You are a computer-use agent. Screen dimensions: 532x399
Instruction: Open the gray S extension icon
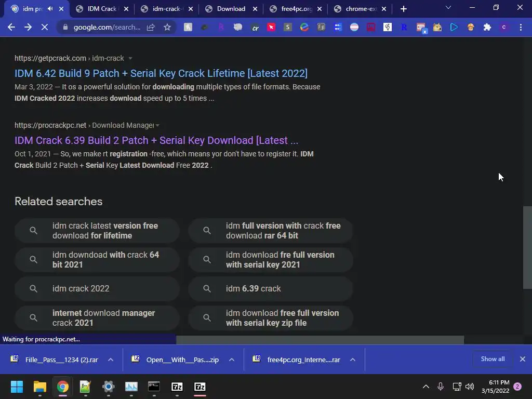point(288,27)
